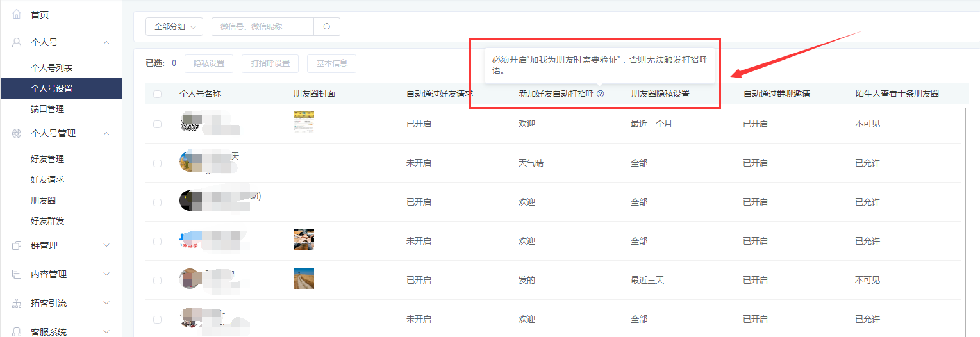This screenshot has height=337, width=980.
Task: Click the 陌生人查看十条朋友圈 column header
Action: 897,94
